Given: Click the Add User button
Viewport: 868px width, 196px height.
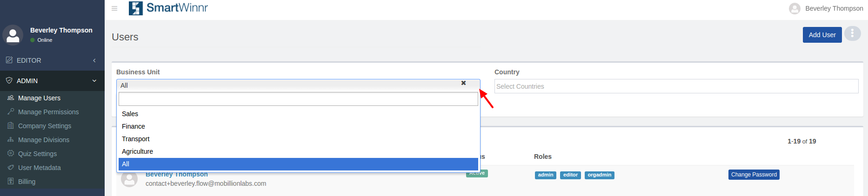Looking at the screenshot, I should click(822, 35).
